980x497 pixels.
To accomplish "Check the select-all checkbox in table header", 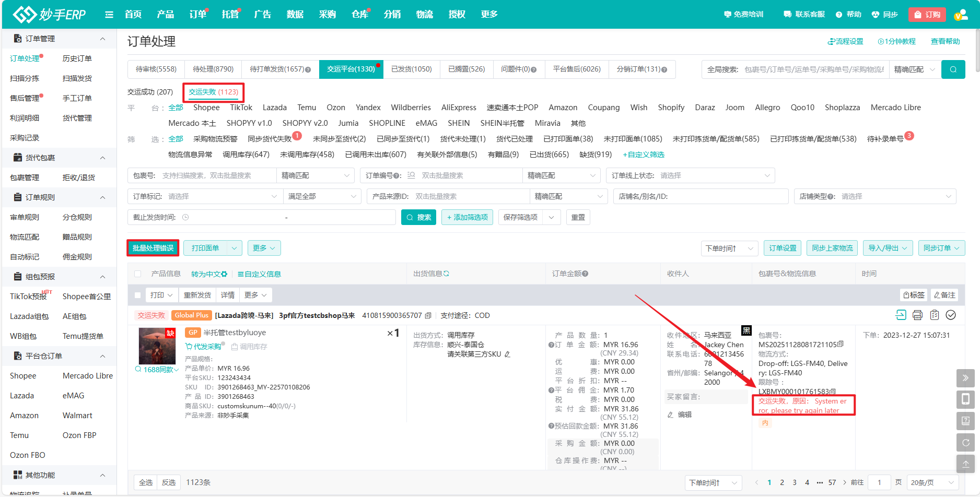I will tap(137, 274).
